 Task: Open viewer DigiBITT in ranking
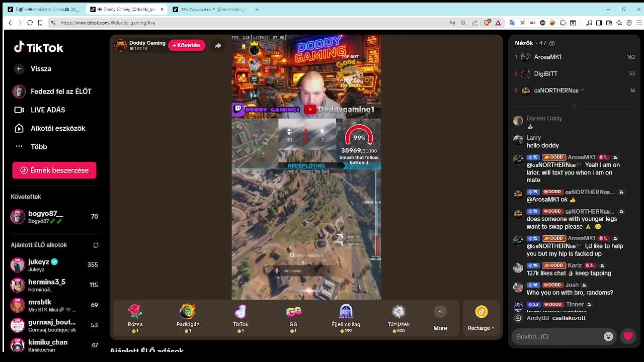pos(575,74)
